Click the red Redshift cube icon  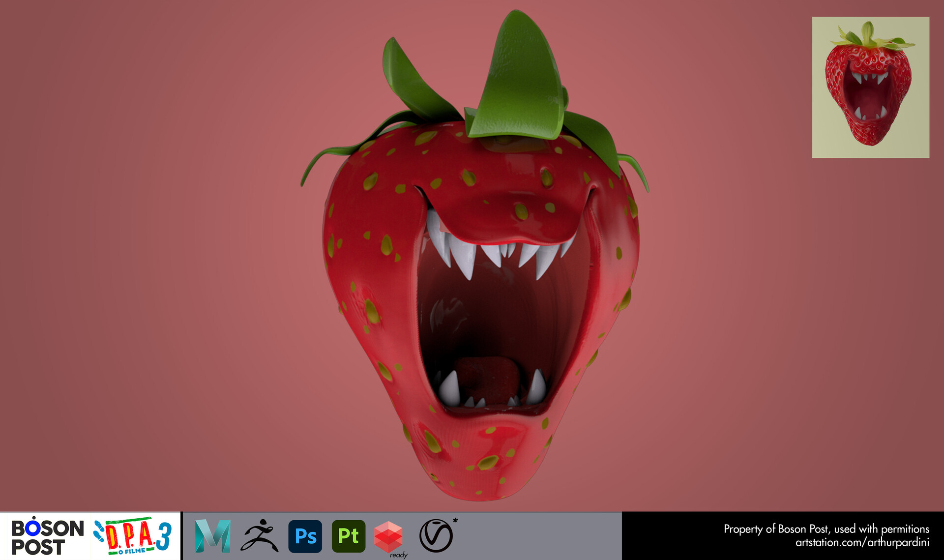388,536
